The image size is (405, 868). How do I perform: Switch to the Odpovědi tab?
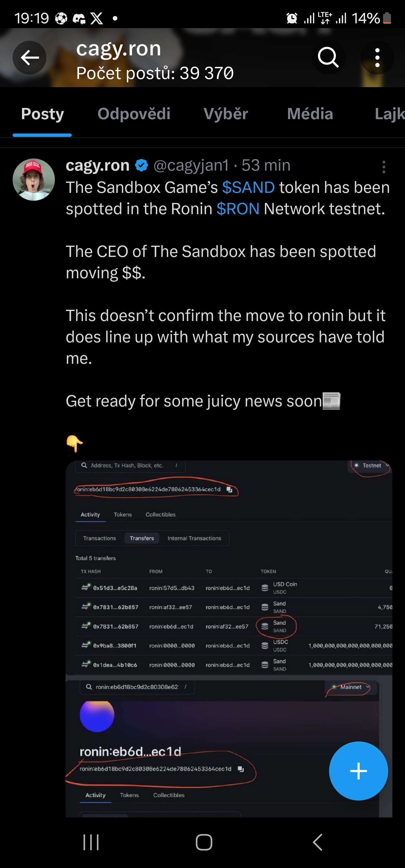click(134, 114)
